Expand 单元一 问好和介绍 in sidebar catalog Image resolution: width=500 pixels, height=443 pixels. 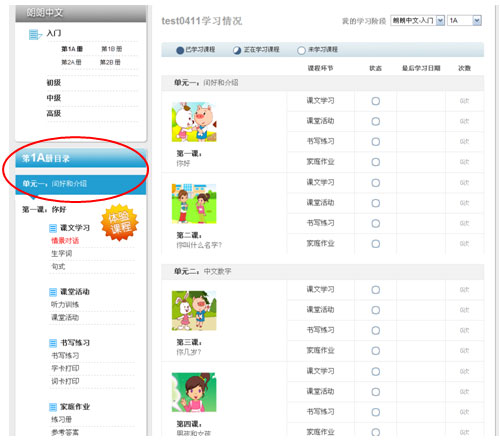81,184
